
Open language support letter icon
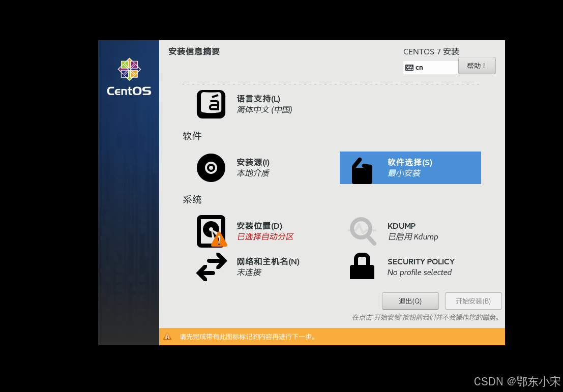point(211,104)
